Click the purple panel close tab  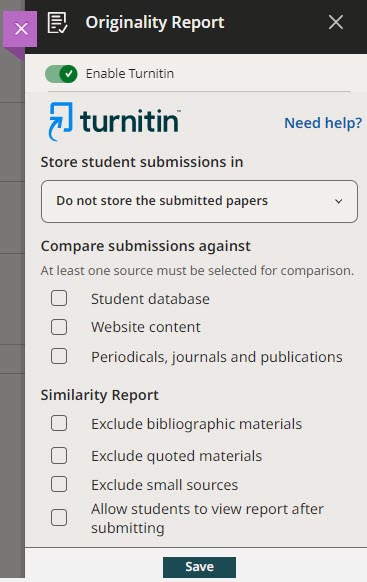click(20, 29)
